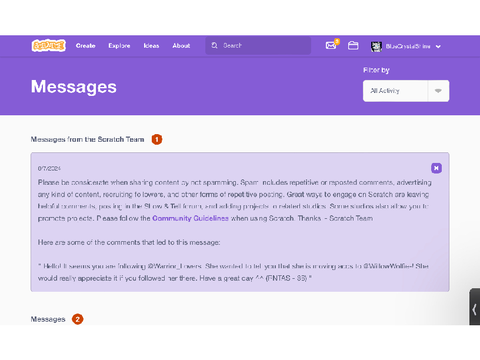
Task: Open the All Activity filter dropdown
Action: tap(406, 91)
